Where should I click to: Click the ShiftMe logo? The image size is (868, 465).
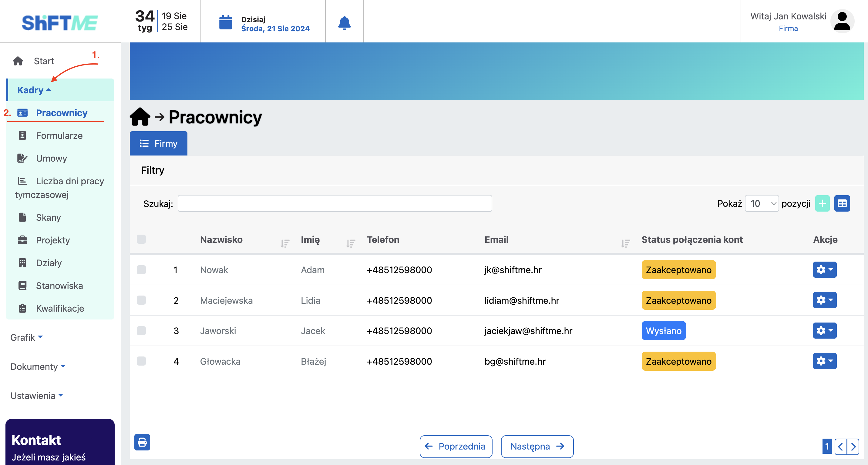[60, 22]
